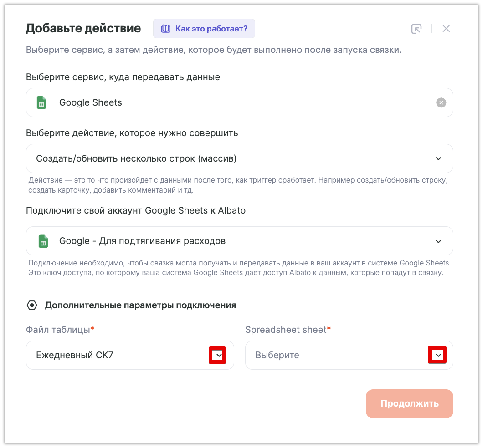The width and height of the screenshot is (483, 448).
Task: Click the Google Sheets logo in service field
Action: 42,102
